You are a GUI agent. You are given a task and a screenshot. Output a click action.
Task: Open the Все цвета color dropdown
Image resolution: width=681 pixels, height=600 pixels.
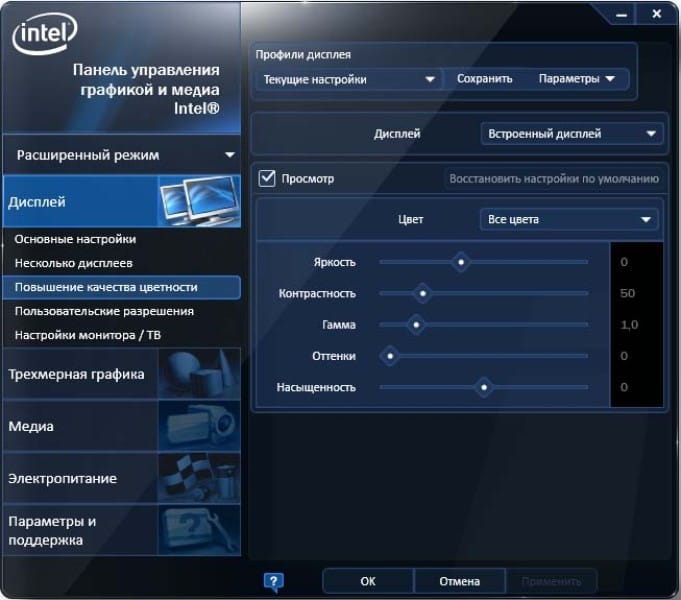[569, 219]
